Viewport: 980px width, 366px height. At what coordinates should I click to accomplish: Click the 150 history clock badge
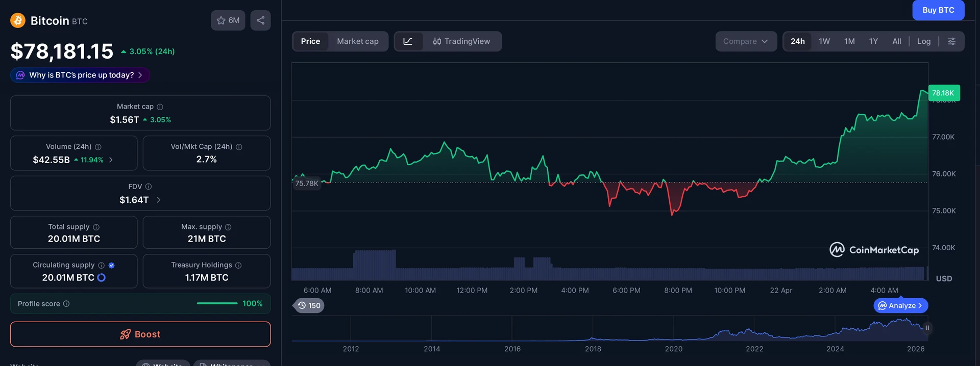point(309,305)
